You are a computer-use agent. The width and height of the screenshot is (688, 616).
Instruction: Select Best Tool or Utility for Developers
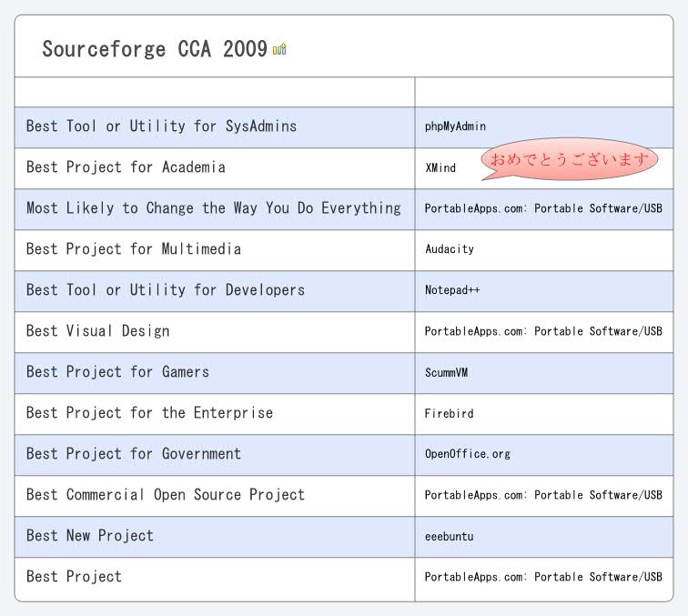point(165,290)
